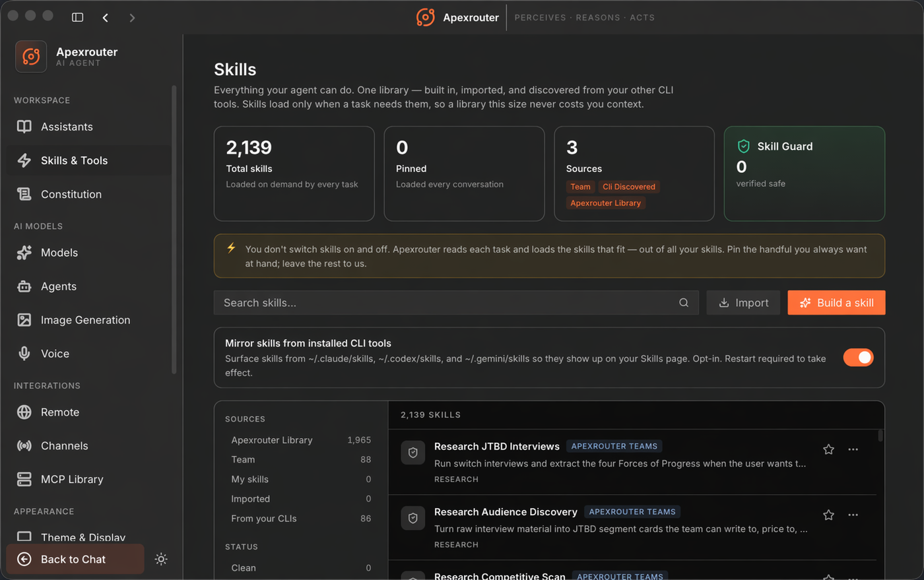The width and height of the screenshot is (924, 580).
Task: Filter by Team source
Action: [x=301, y=460]
